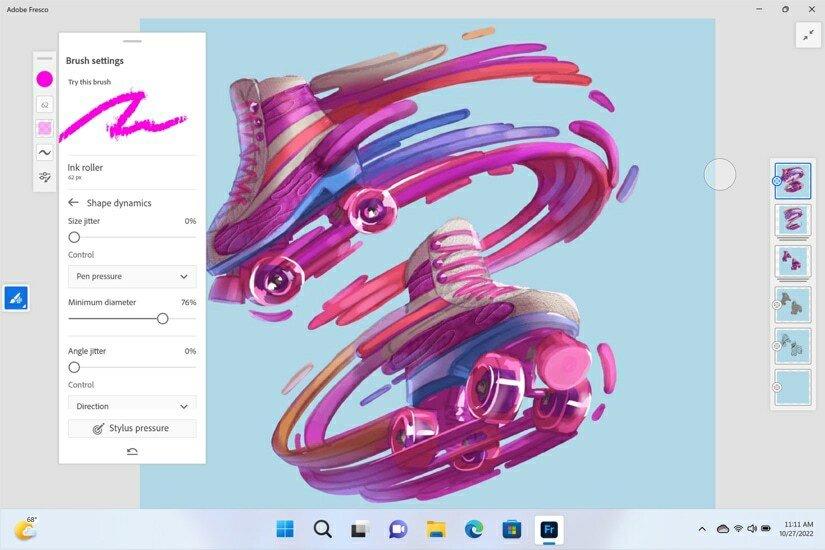The image size is (825, 550).
Task: Open Wi-Fi network settings in tray
Action: (x=738, y=528)
